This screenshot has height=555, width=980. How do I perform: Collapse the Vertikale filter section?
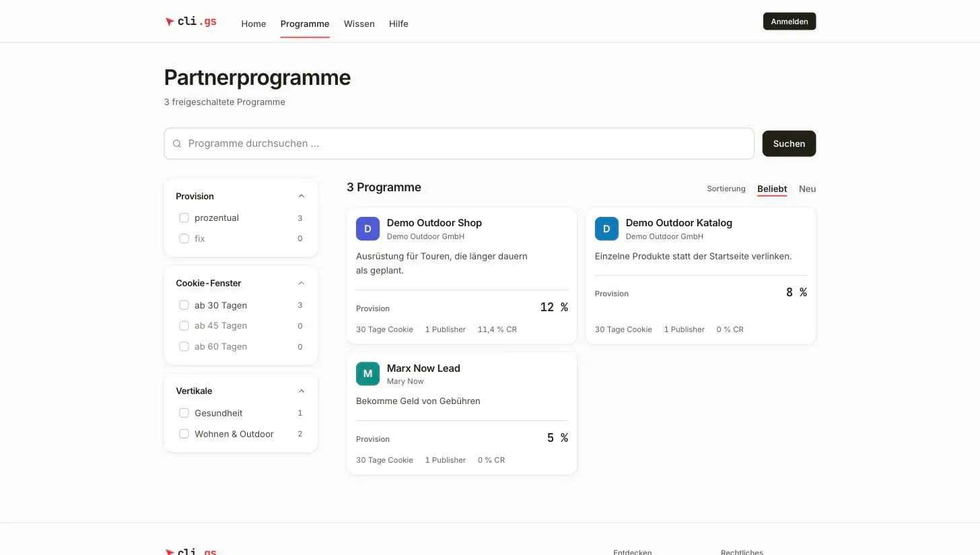301,391
